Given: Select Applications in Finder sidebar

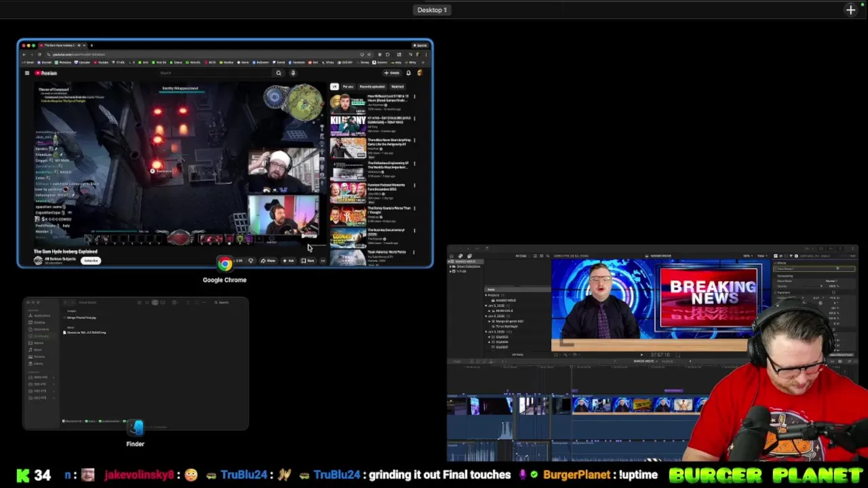Looking at the screenshot, I should point(39,316).
